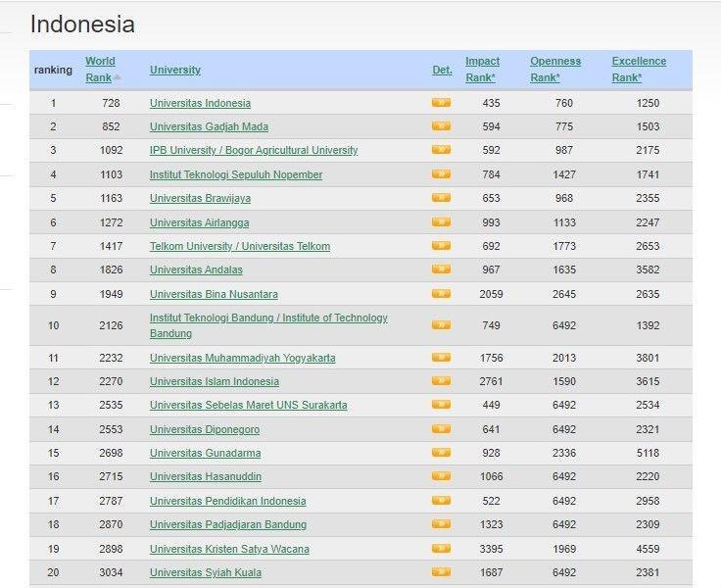
Task: Sort by Openness Rank column
Action: pos(555,70)
